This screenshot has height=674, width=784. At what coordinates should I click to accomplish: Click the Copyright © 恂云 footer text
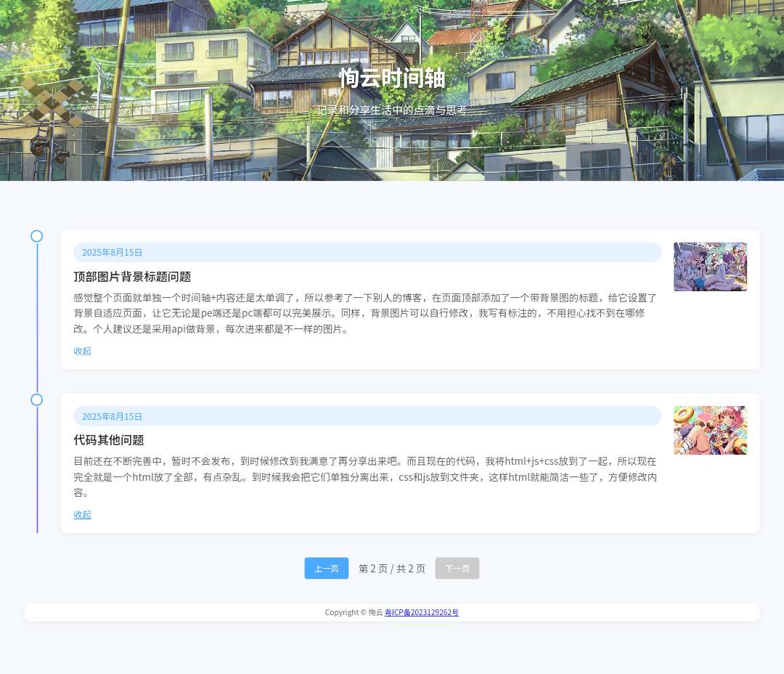click(x=354, y=612)
